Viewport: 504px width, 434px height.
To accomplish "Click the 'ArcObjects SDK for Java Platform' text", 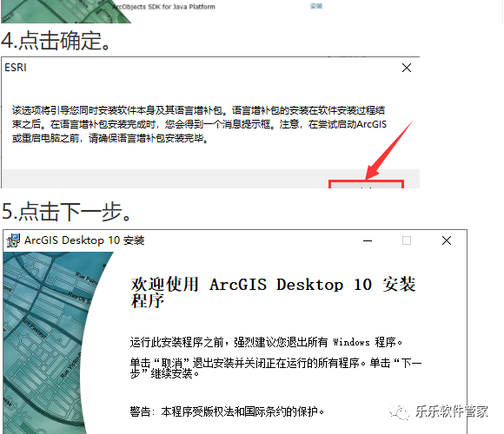I will (164, 7).
